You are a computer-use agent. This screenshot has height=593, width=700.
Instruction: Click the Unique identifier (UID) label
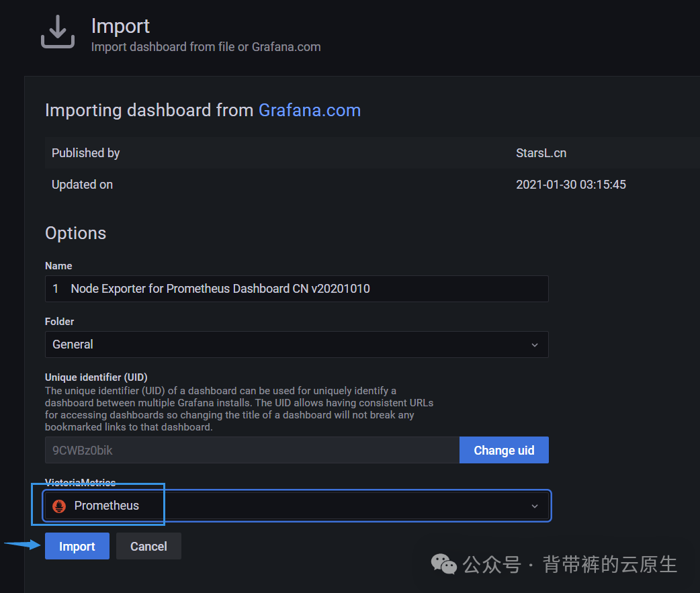(96, 377)
